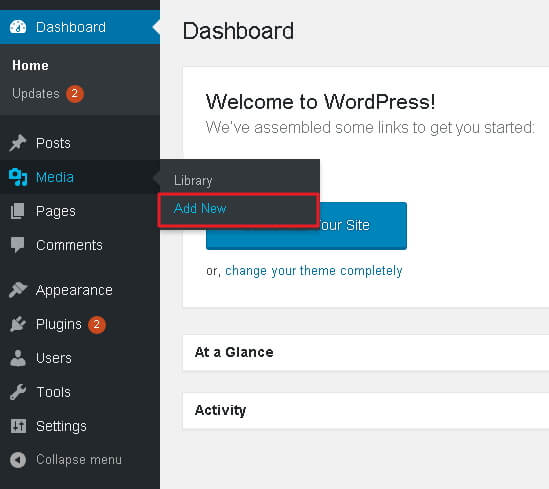The width and height of the screenshot is (549, 489).
Task: Click the Appearance paintbrush icon
Action: point(18,290)
